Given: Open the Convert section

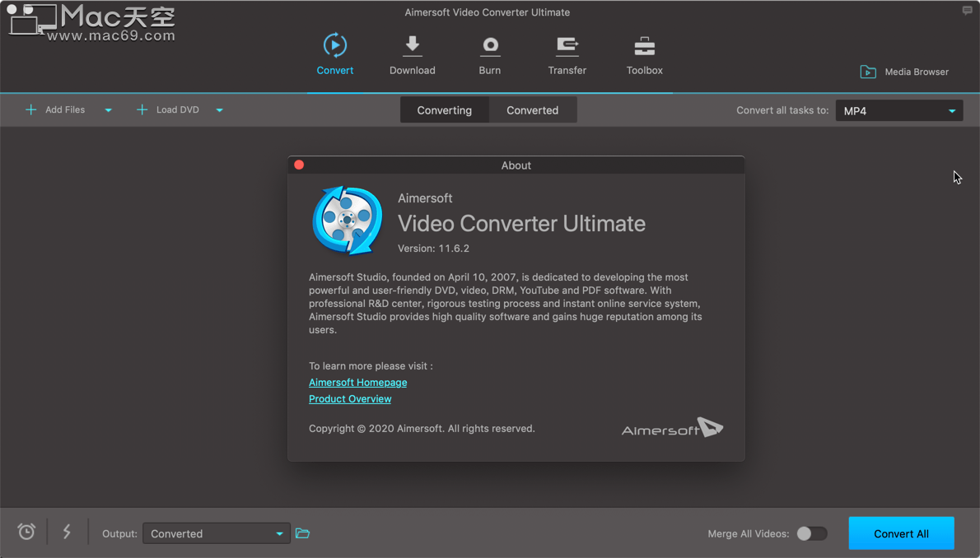Looking at the screenshot, I should 334,53.
